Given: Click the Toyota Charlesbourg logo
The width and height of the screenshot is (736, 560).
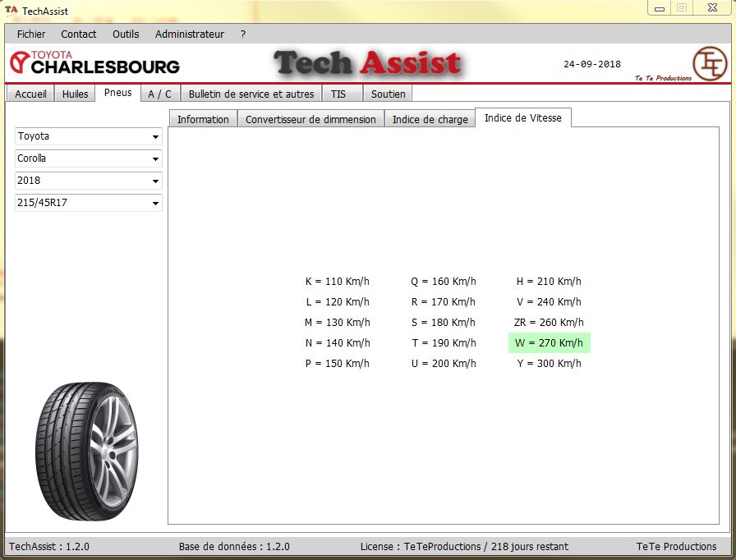Looking at the screenshot, I should click(x=94, y=62).
